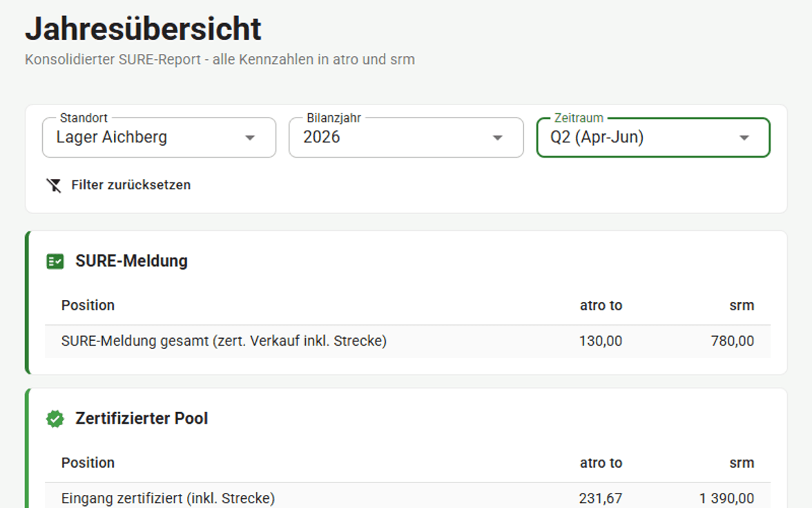Screen dimensions: 812x508
Task: Click the Position header in Zertifizierter Pool table
Action: [x=88, y=463]
